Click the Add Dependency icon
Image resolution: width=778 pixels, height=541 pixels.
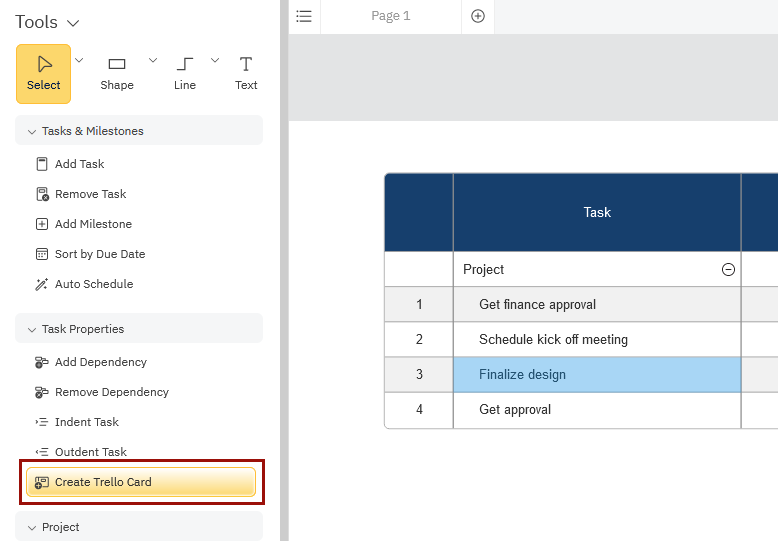(x=42, y=362)
